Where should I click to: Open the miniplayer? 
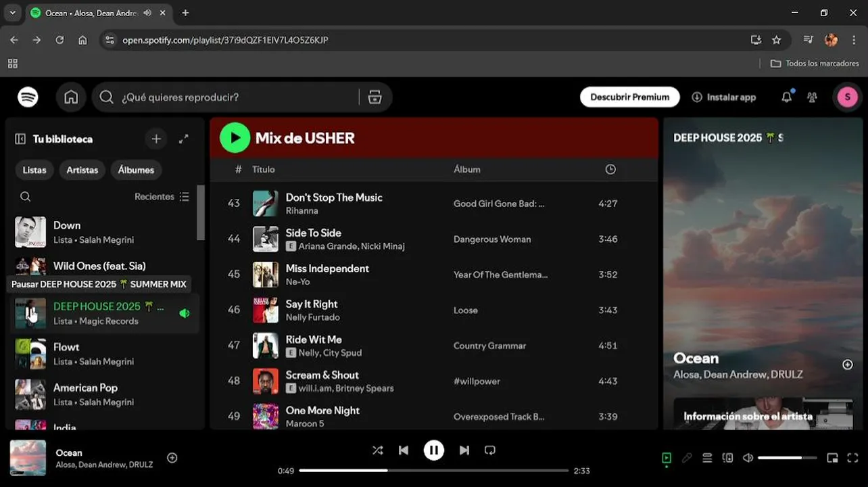[x=832, y=458]
